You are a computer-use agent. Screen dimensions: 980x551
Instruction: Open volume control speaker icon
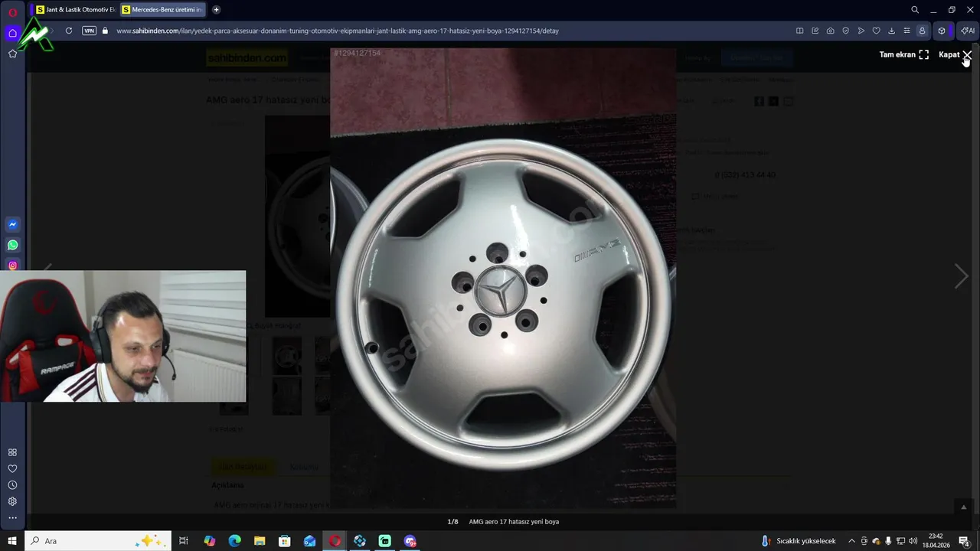(x=913, y=541)
